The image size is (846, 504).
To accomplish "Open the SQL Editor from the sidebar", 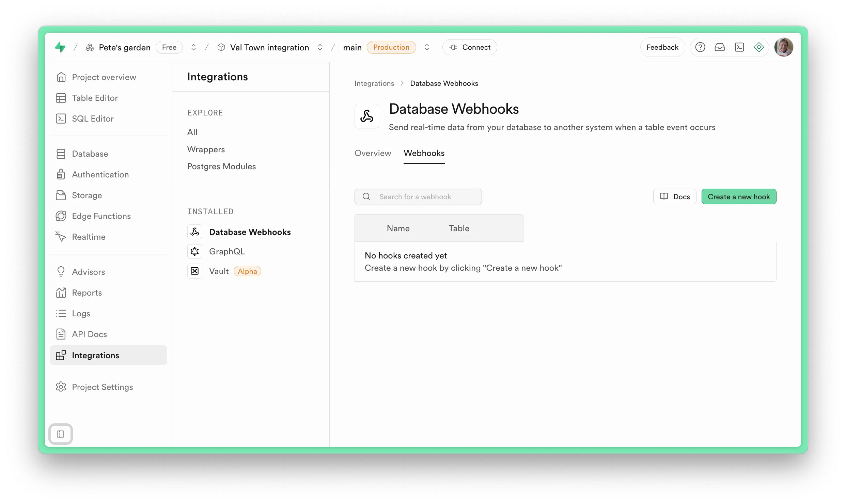I will click(x=93, y=119).
